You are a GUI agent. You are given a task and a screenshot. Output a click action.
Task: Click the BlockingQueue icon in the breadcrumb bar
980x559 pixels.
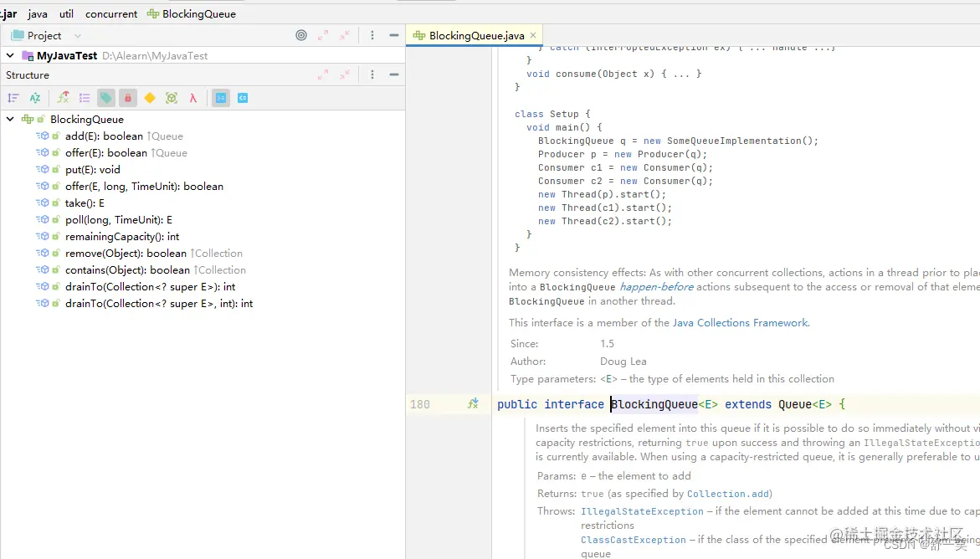[152, 13]
